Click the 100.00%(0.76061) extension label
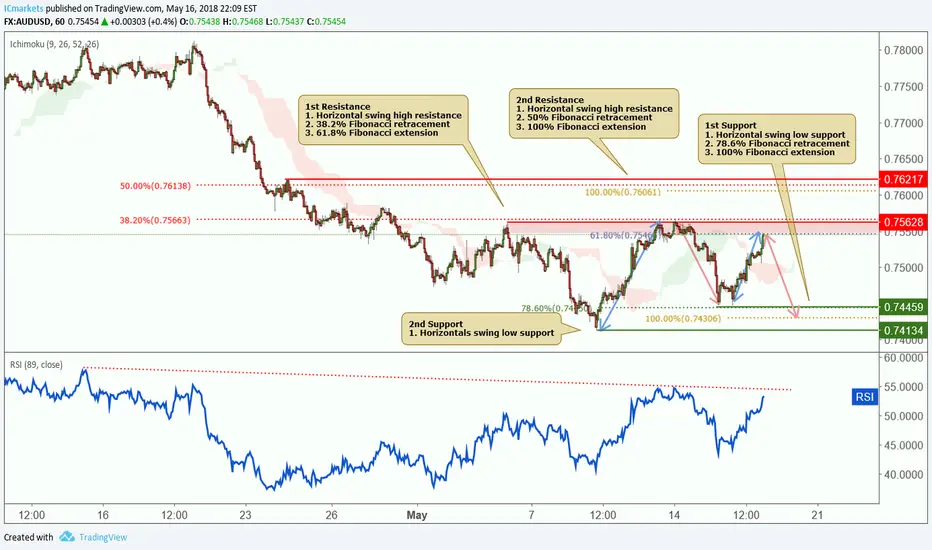Viewport: 932px width, 550px height. click(622, 192)
